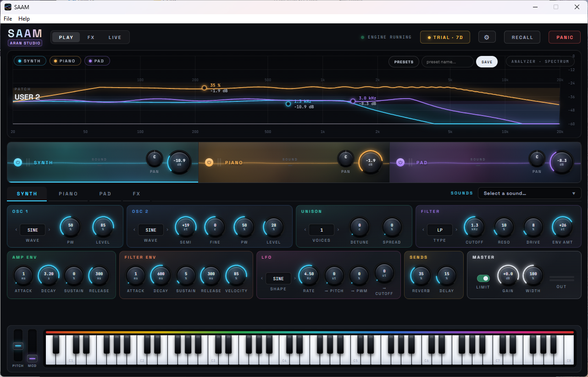The width and height of the screenshot is (588, 377).
Task: Click the PITCH wheel slider
Action: 18,345
